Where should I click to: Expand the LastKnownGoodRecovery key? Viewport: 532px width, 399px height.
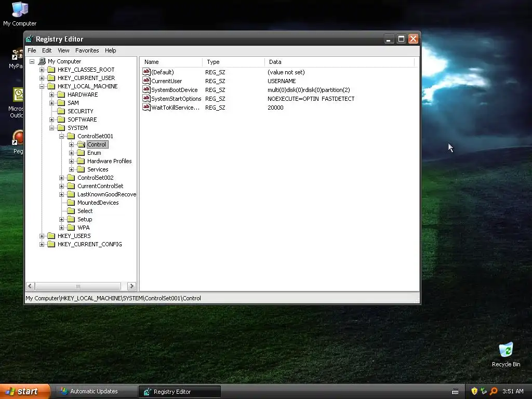[x=61, y=194]
